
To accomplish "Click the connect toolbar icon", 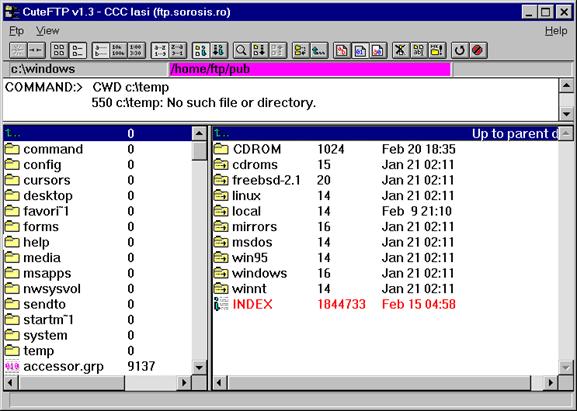I will click(18, 50).
